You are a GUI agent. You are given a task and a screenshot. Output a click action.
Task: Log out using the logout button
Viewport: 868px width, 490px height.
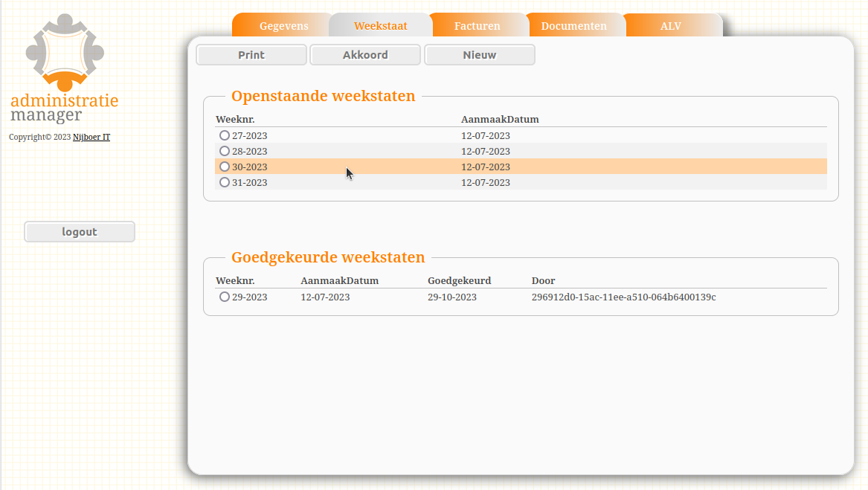(x=80, y=232)
